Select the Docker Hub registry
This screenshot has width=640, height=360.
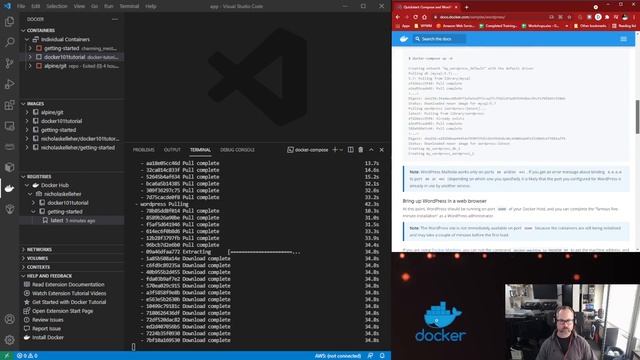[x=55, y=185]
